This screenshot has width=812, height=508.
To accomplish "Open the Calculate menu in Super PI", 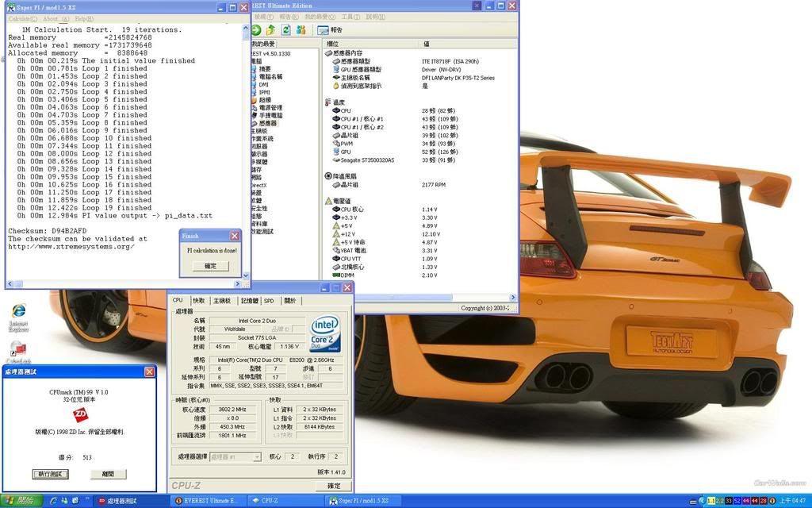I will 22,18.
